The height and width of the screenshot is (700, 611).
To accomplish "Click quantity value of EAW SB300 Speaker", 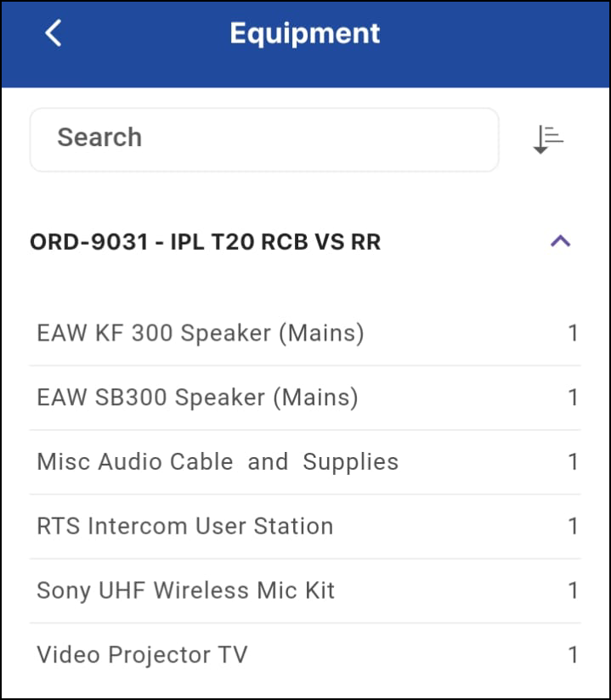I will click(574, 398).
